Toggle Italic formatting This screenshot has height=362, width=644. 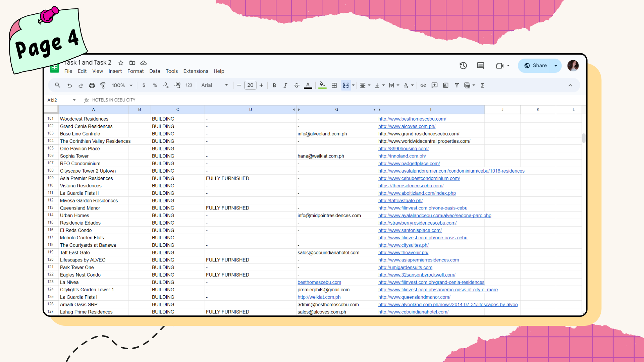(285, 85)
